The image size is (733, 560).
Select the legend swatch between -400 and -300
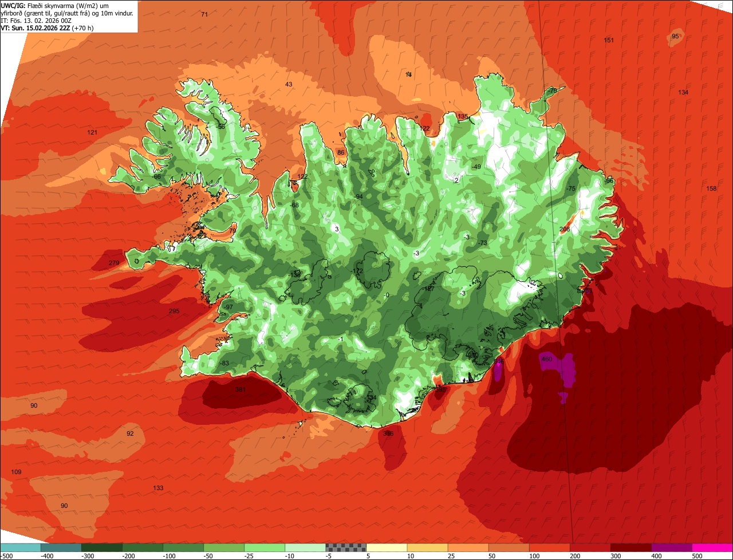coord(61,547)
